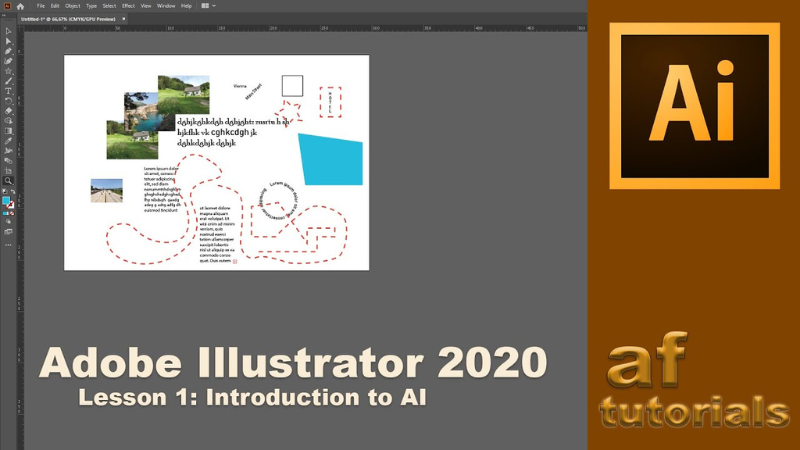
Task: Select the Direct Selection tool
Action: [8, 40]
